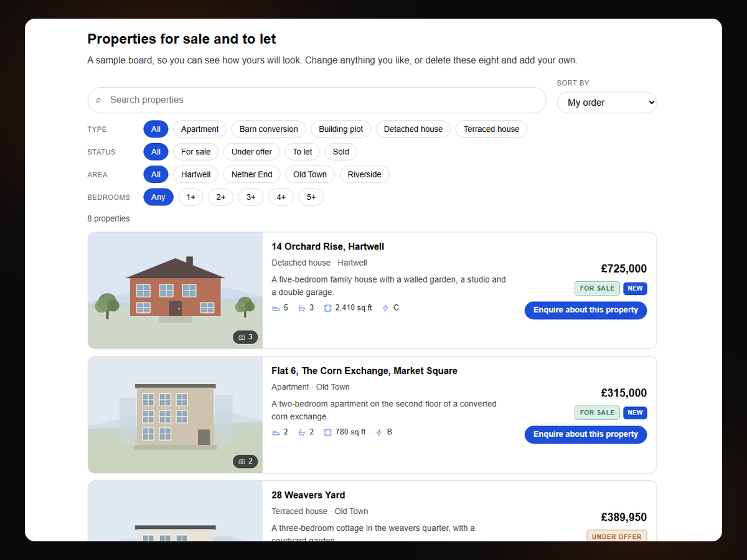Click the photo count badge on Flat 6 Corn Exchange

245,462
